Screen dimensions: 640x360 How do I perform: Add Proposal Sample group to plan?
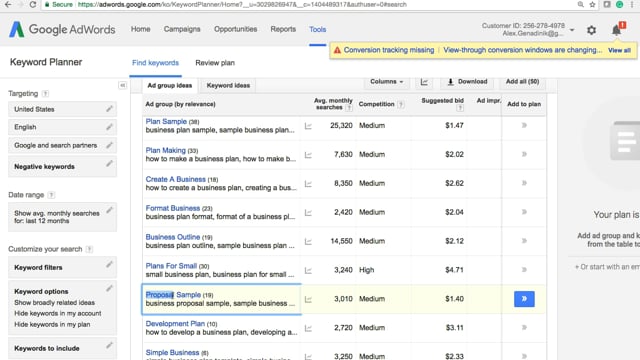pos(524,299)
